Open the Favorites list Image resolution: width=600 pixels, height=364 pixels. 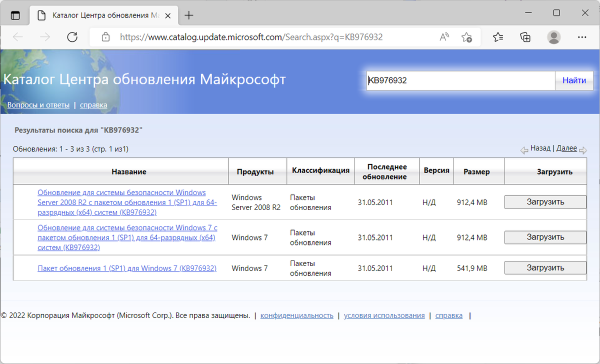pos(498,37)
